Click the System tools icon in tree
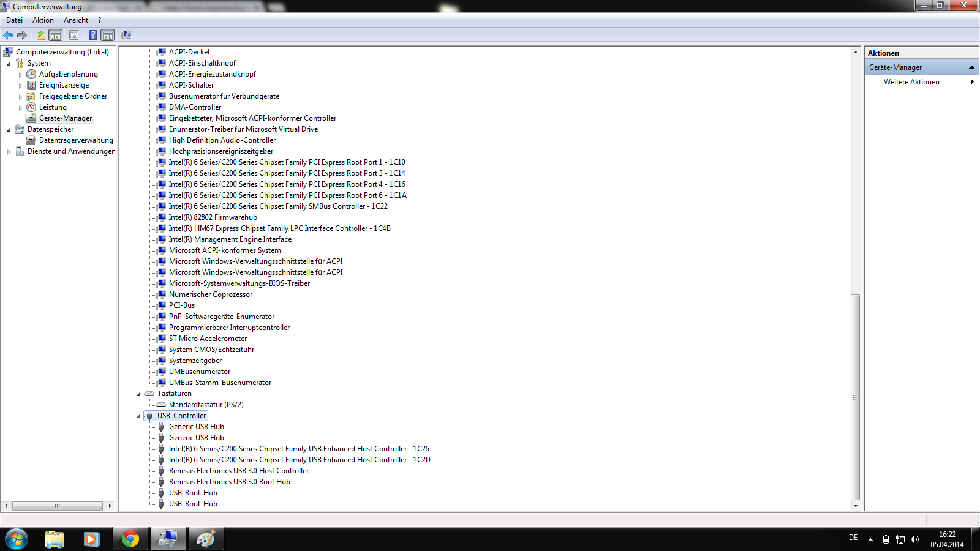 20,63
